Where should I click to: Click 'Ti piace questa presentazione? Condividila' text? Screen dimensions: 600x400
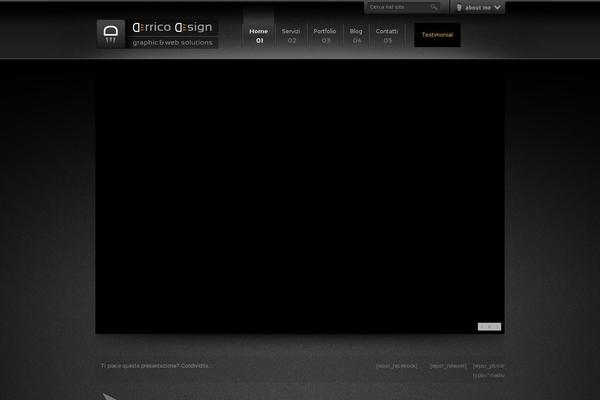(157, 366)
